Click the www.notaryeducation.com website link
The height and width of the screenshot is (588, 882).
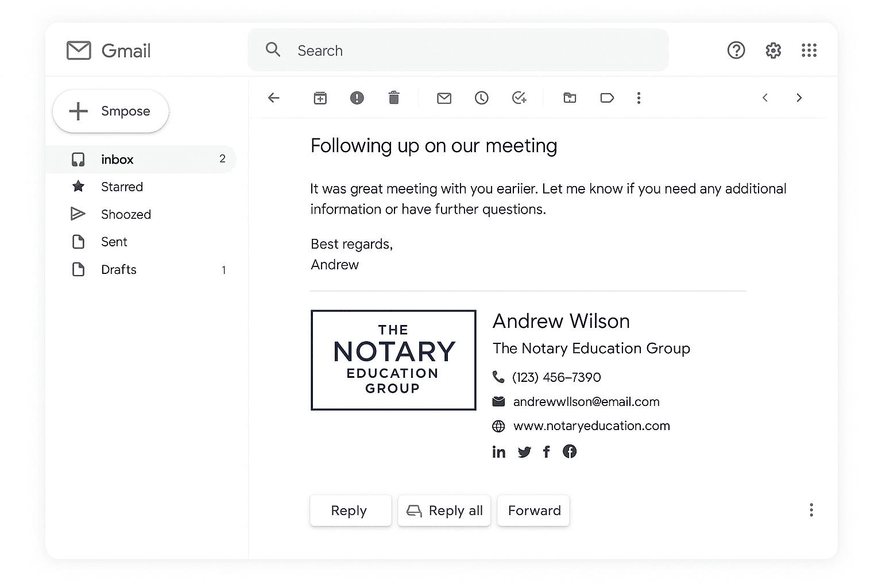[x=591, y=426]
